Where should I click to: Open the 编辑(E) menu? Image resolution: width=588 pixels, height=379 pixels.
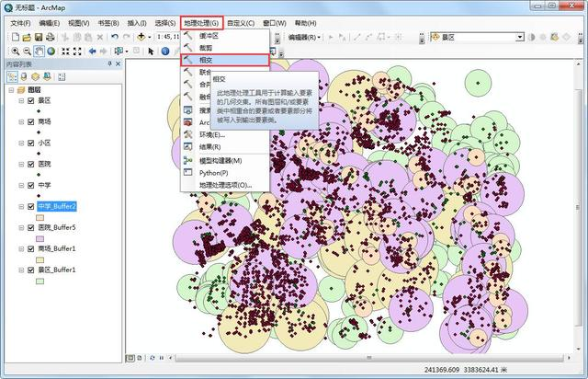(50, 23)
